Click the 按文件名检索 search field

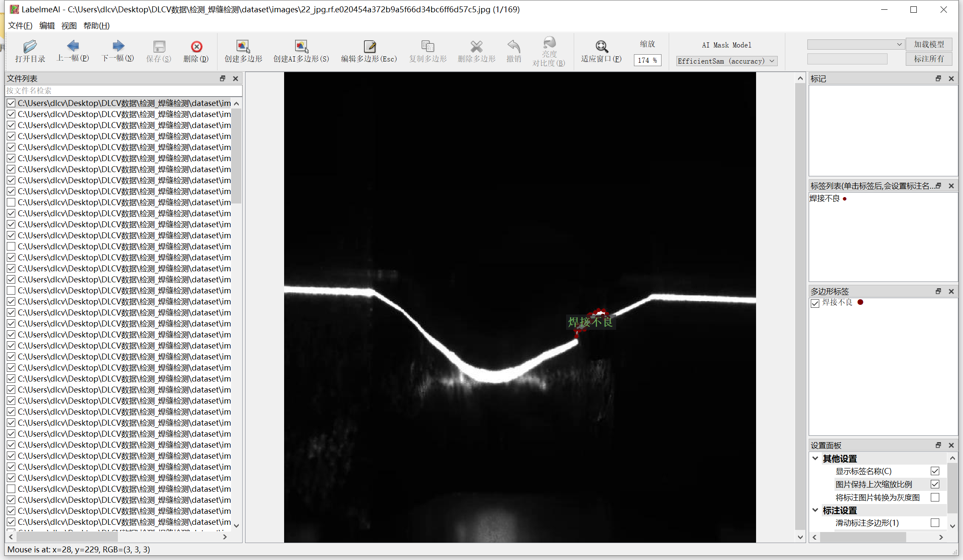(123, 90)
